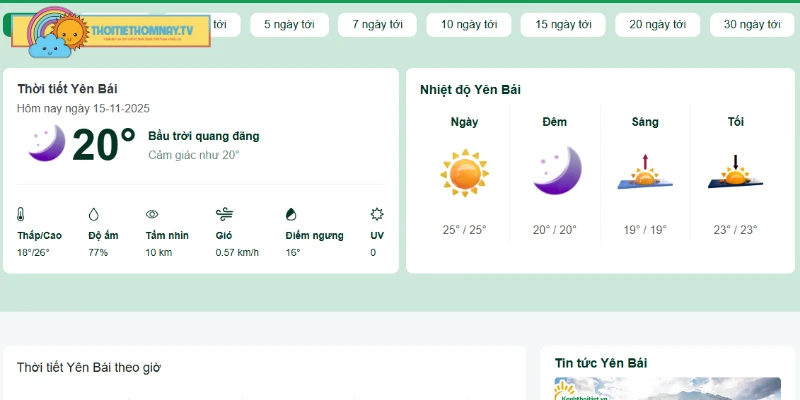
Task: Click the 16° dew point value
Action: (x=293, y=253)
